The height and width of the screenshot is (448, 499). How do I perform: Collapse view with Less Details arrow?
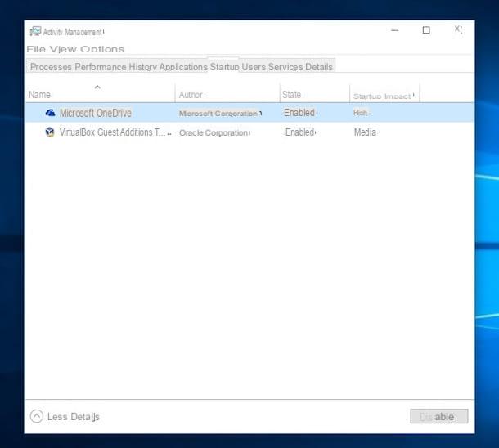click(37, 416)
